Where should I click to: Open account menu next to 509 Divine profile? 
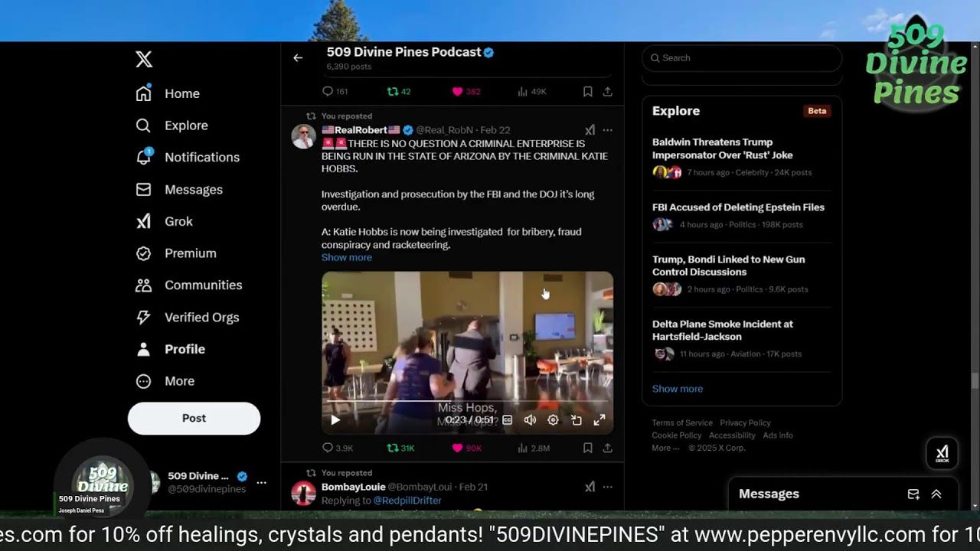(x=262, y=482)
